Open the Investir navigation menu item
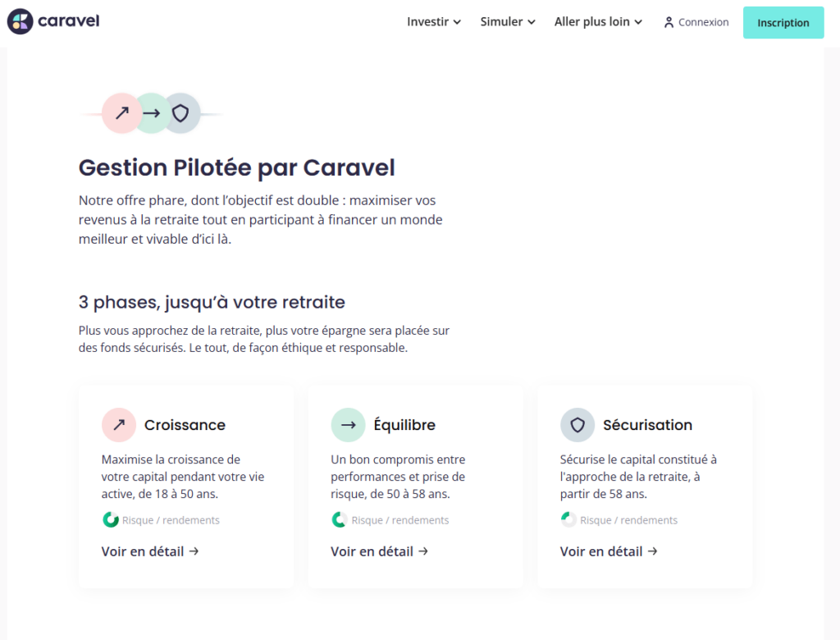The image size is (840, 640). click(428, 22)
